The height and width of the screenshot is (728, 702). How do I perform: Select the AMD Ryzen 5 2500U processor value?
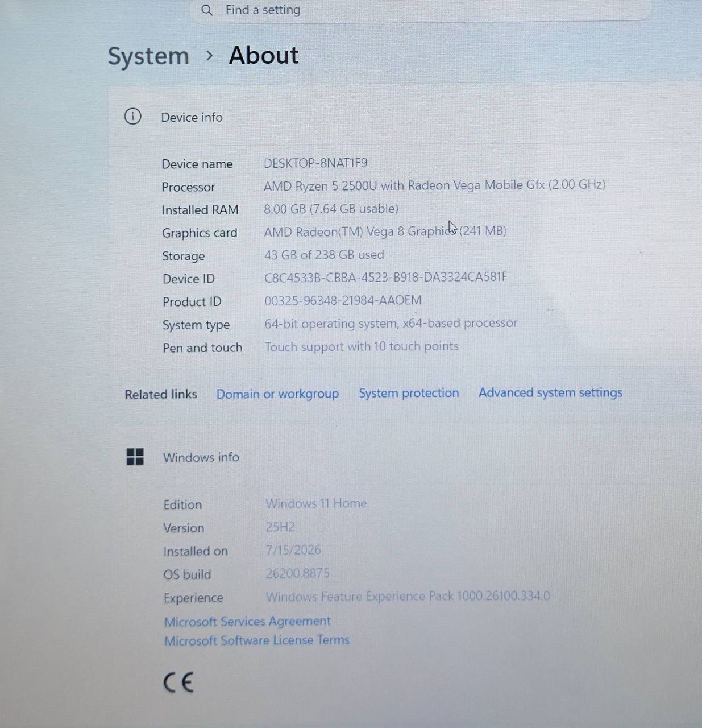point(434,185)
